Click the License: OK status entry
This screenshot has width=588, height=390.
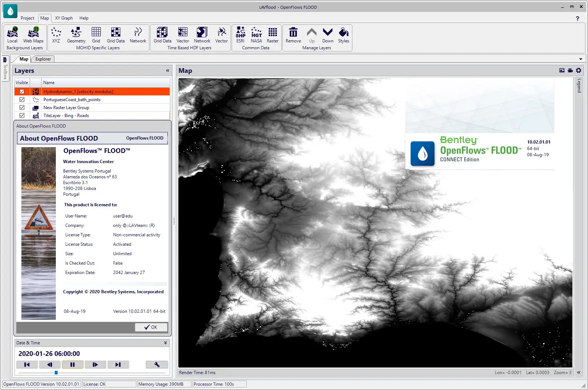109,384
